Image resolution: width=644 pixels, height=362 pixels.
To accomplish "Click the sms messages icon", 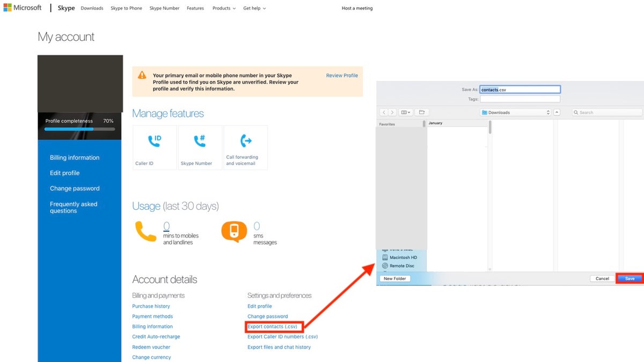I will [x=234, y=231].
